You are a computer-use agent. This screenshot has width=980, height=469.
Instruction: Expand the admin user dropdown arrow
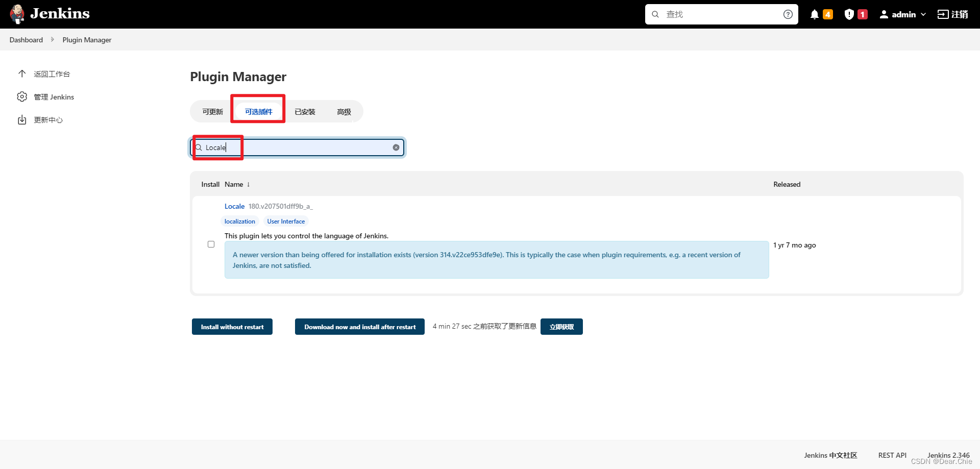[923, 14]
